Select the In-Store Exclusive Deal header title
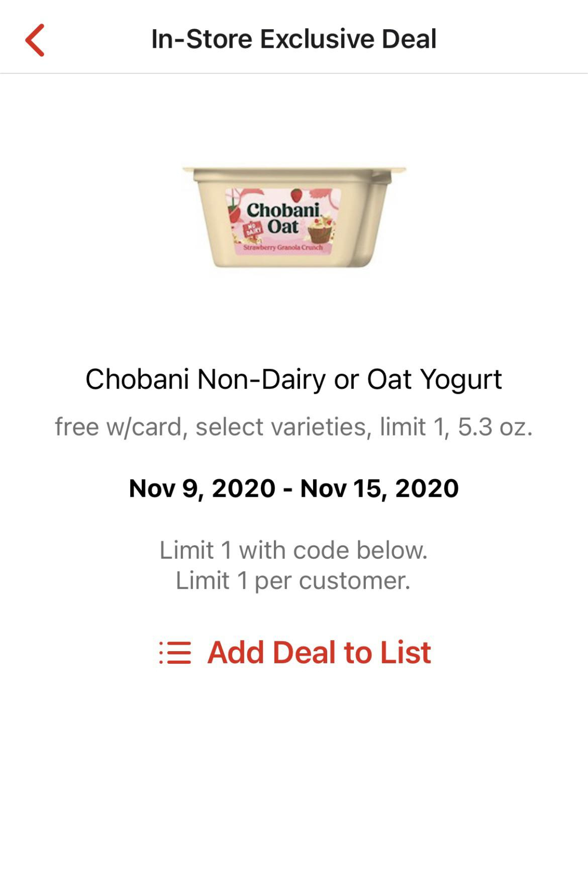 pyautogui.click(x=293, y=39)
